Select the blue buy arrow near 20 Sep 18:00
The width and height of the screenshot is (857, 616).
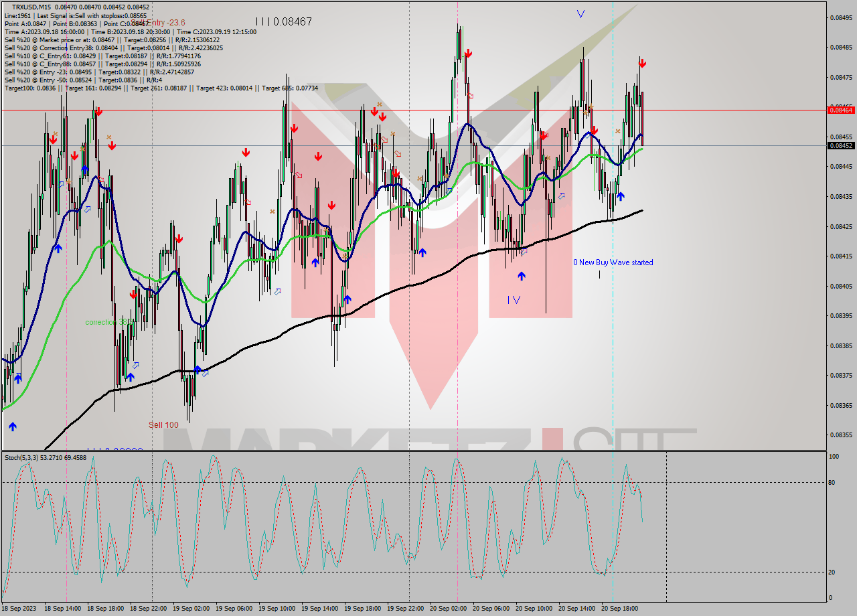click(622, 196)
